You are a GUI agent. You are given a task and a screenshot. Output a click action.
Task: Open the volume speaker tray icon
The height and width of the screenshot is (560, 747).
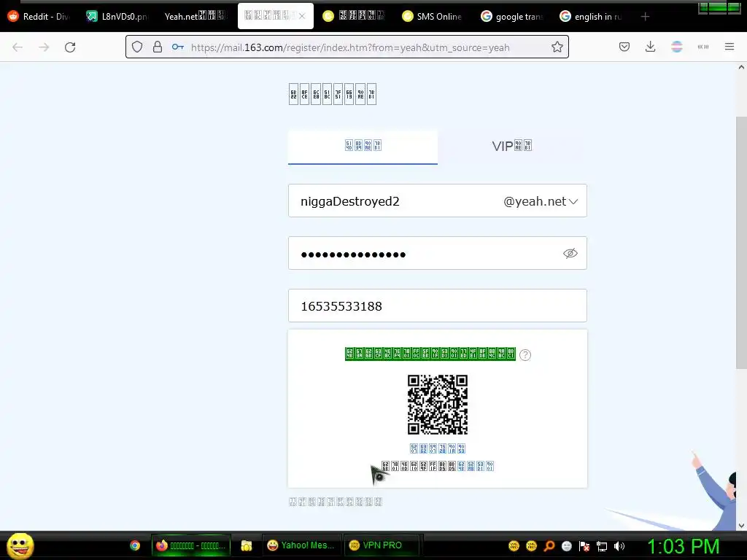coord(619,546)
